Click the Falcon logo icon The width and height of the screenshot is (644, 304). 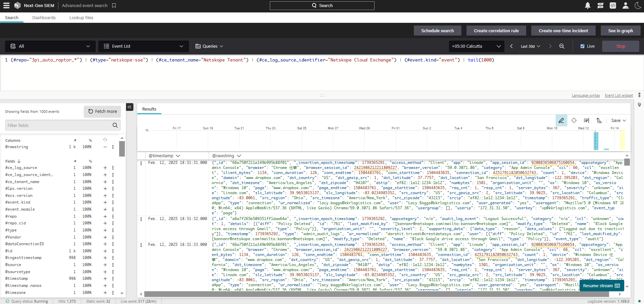17,5
